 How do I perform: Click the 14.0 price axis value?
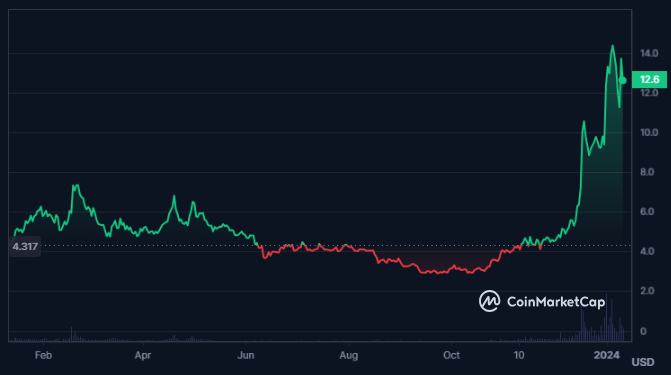click(x=649, y=54)
